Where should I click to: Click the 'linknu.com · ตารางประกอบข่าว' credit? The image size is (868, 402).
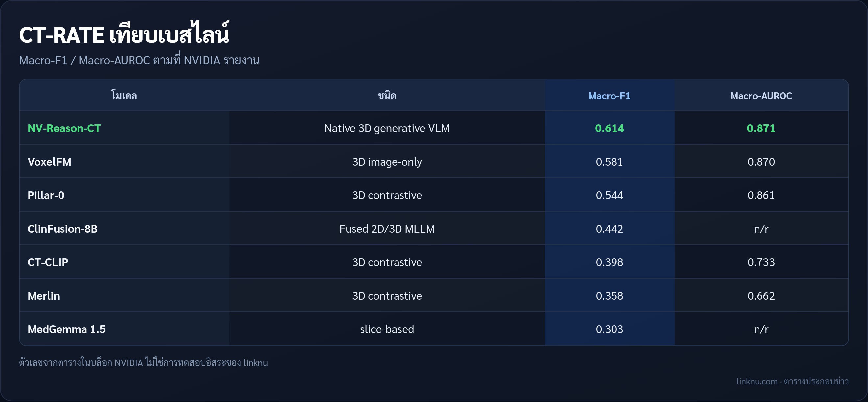tap(792, 381)
